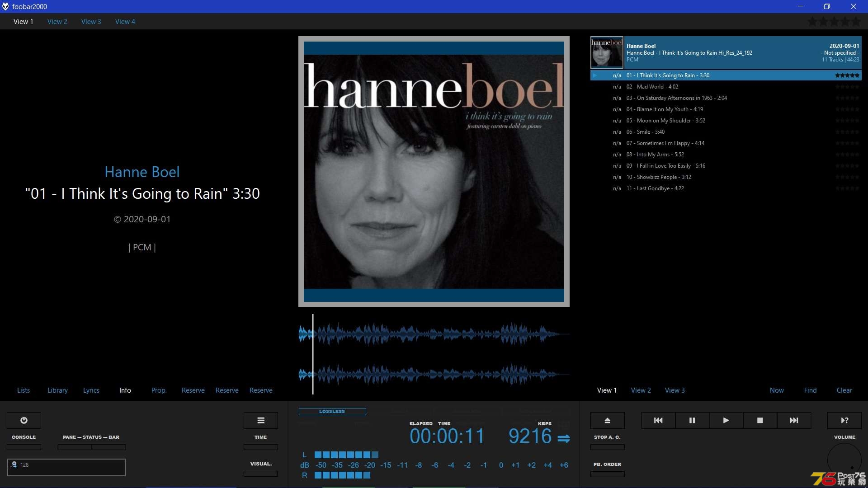Image resolution: width=868 pixels, height=488 pixels.
Task: Toggle the Time indicator bar
Action: pos(261,447)
